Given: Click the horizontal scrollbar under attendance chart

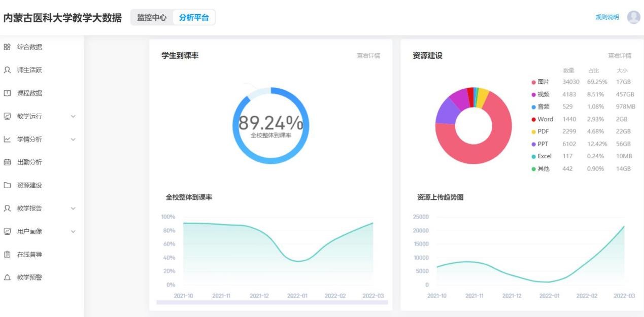Looking at the screenshot, I should click(272, 302).
